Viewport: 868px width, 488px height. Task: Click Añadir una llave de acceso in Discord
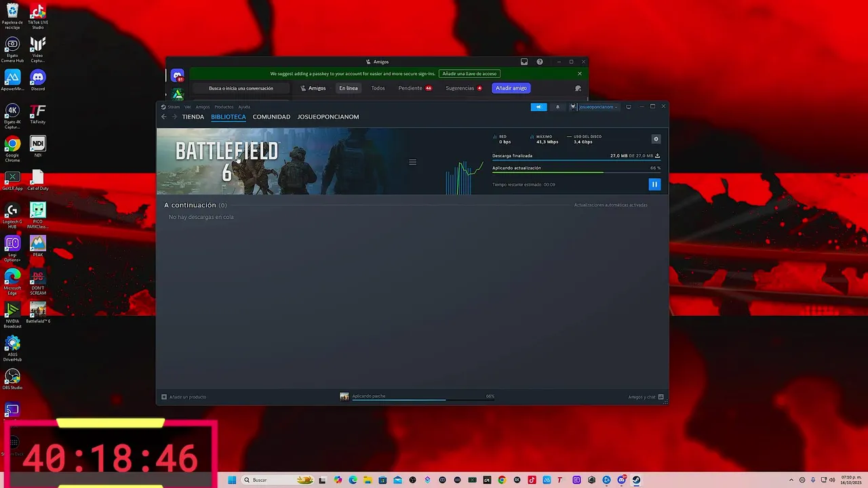point(469,73)
